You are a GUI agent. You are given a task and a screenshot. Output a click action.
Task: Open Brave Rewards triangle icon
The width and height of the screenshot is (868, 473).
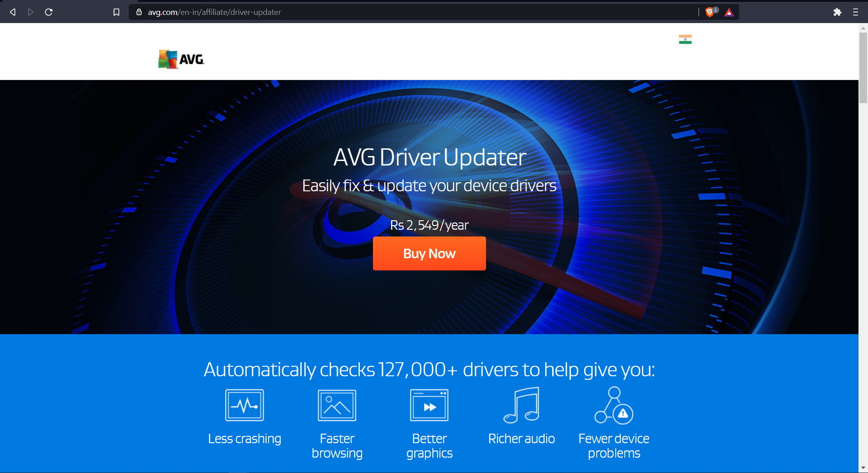click(729, 12)
